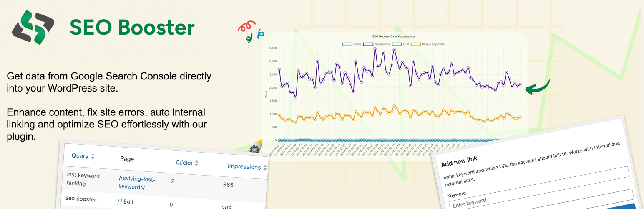Click the SEO Booster title text
Screen dimensions: 644x209
click(132, 28)
